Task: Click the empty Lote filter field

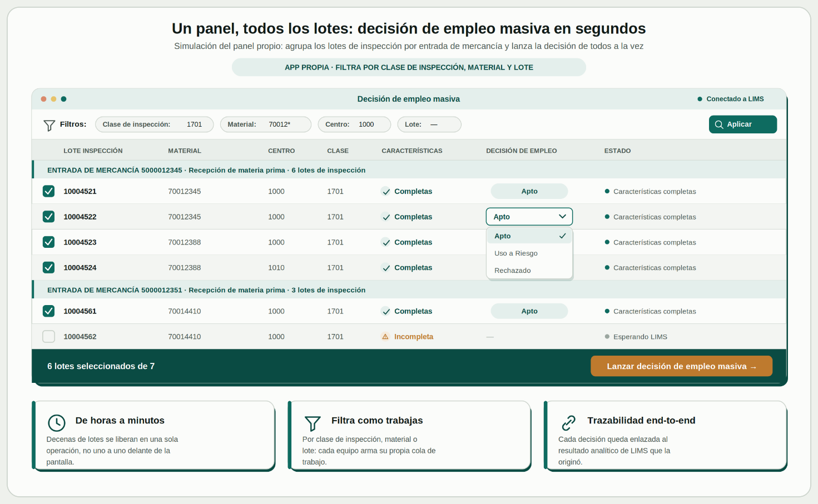Action: click(x=429, y=124)
